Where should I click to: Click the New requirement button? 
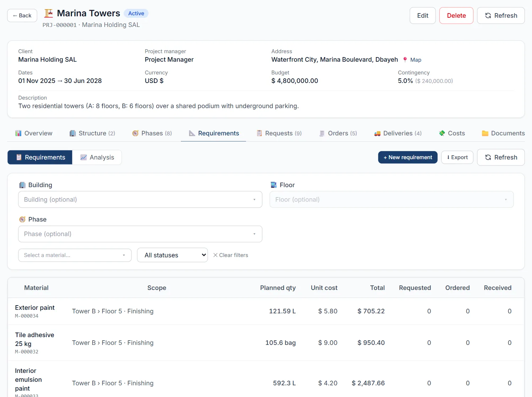click(408, 157)
